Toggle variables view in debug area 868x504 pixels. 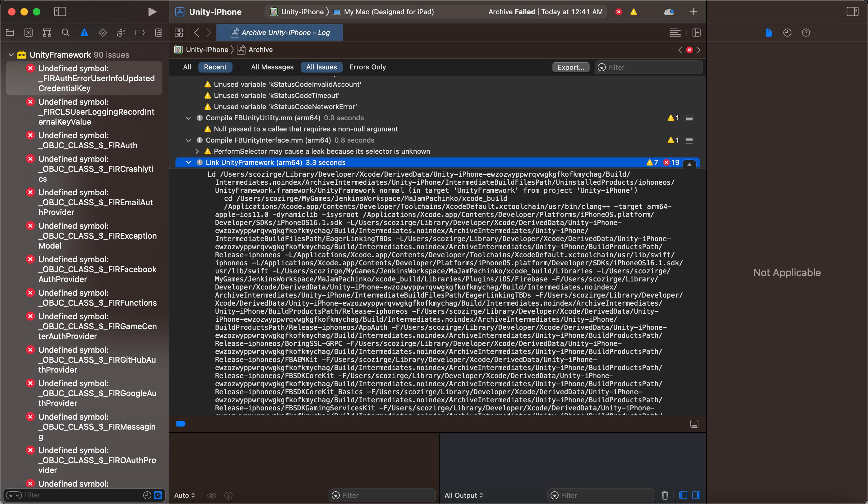click(683, 495)
